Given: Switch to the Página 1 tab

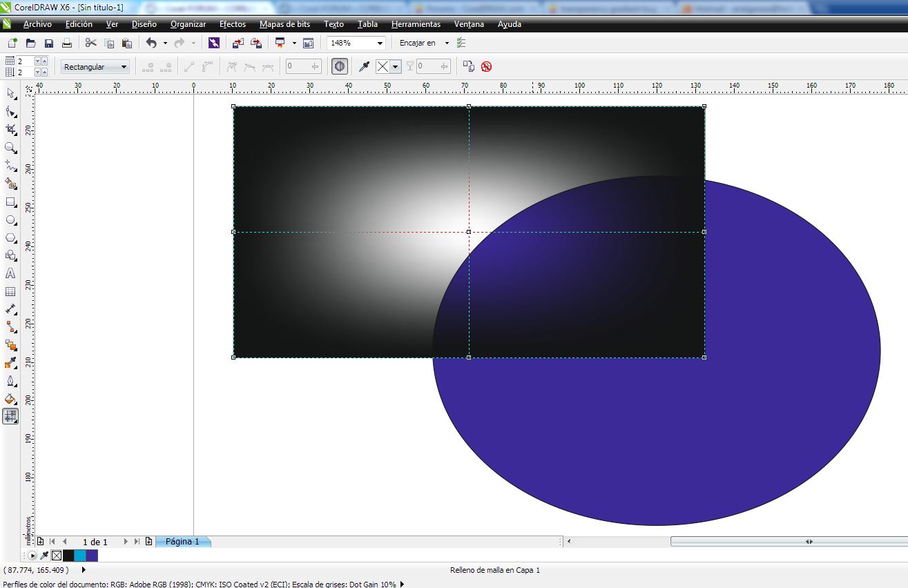Looking at the screenshot, I should pos(182,542).
